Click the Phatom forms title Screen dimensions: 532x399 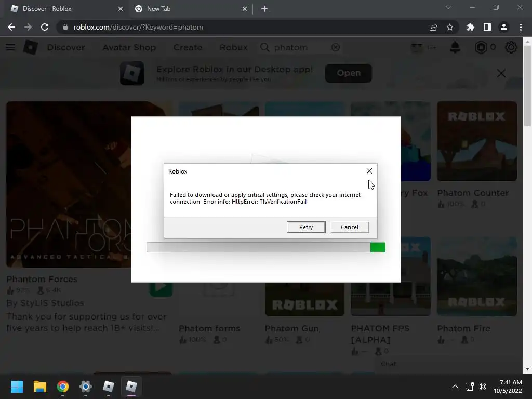point(209,328)
